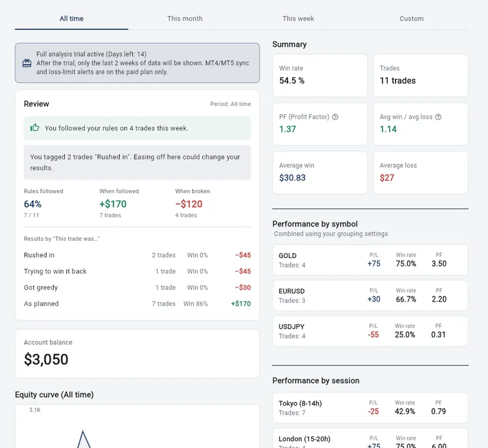Click GOLD P/L value +75
Viewport: 488px width, 448px height.
point(374,264)
